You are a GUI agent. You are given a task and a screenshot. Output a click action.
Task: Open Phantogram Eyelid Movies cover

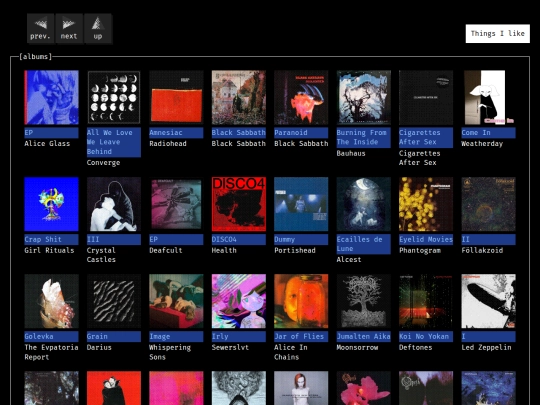click(426, 204)
